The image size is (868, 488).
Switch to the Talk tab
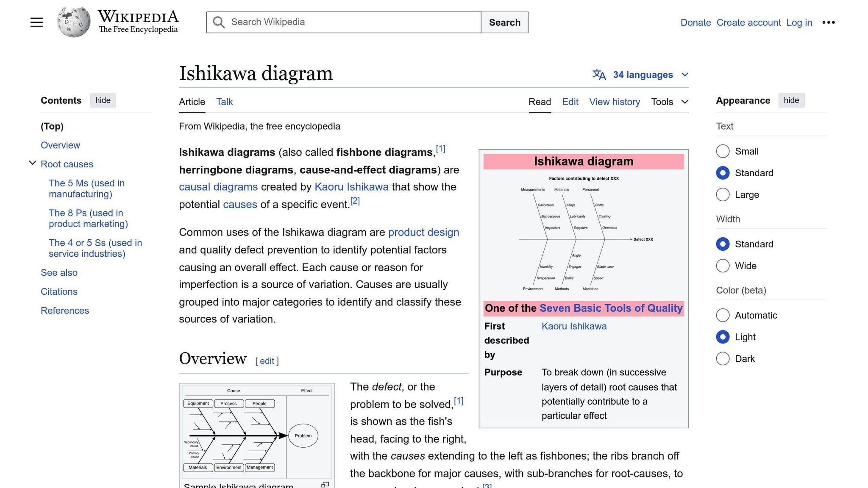point(224,102)
